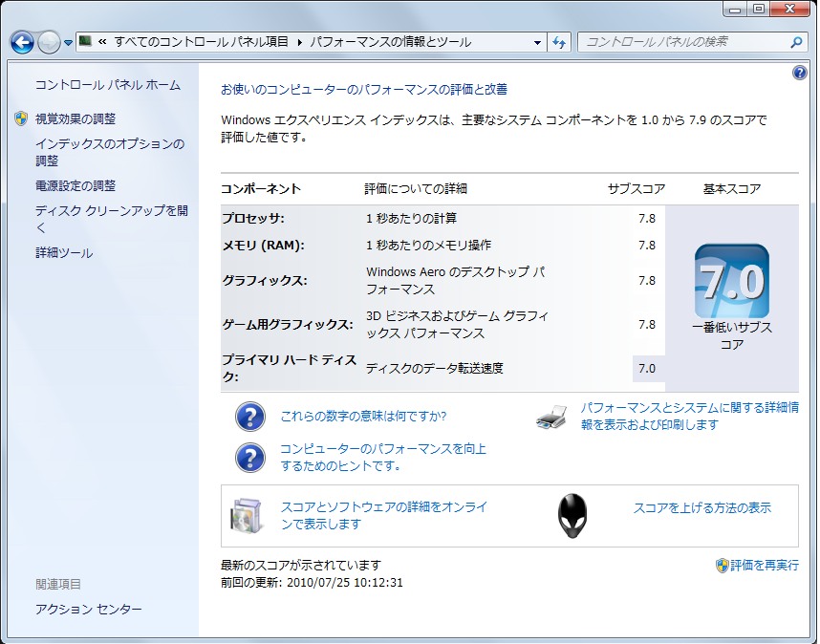Open パフォーマンスとシステムに関する詳細情報 print link
Screen dimensions: 820x644
coord(690,416)
